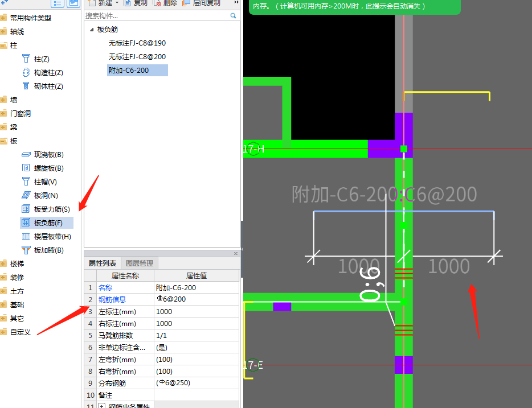Collapse the 板负筋 tree node
532x408 pixels.
pos(92,30)
